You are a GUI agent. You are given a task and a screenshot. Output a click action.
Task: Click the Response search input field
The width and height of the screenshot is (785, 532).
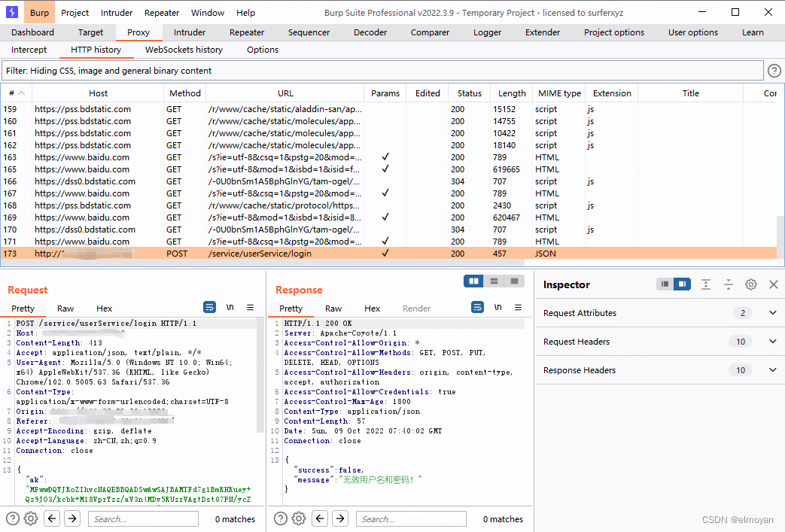(411, 519)
